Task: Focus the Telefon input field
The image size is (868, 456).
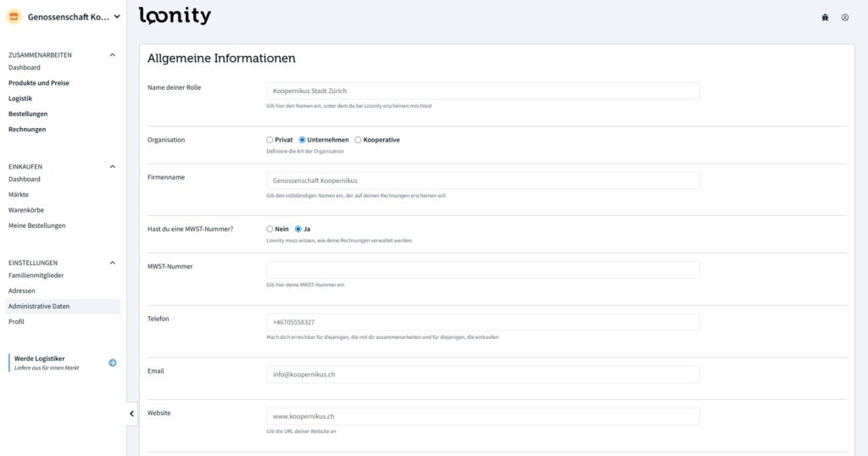Action: coord(482,322)
